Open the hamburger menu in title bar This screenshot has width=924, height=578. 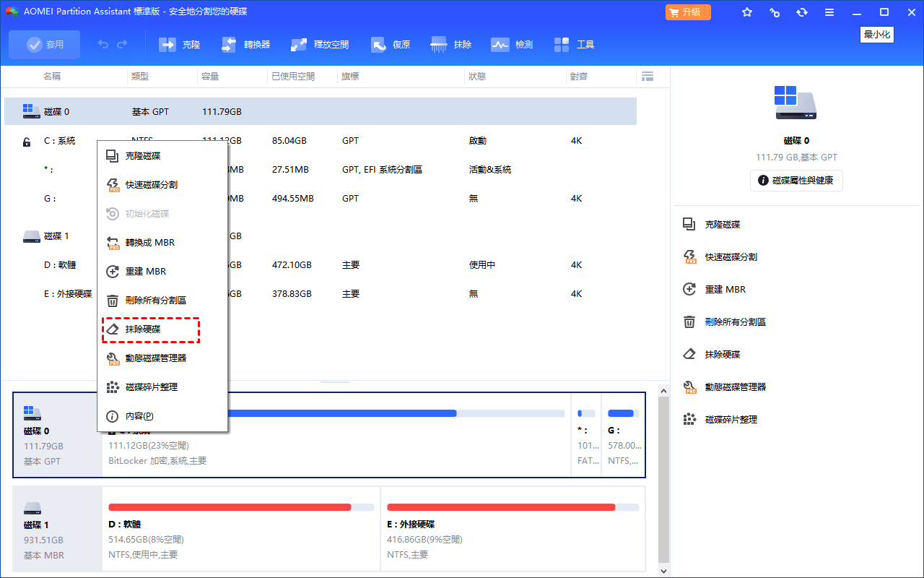(829, 12)
